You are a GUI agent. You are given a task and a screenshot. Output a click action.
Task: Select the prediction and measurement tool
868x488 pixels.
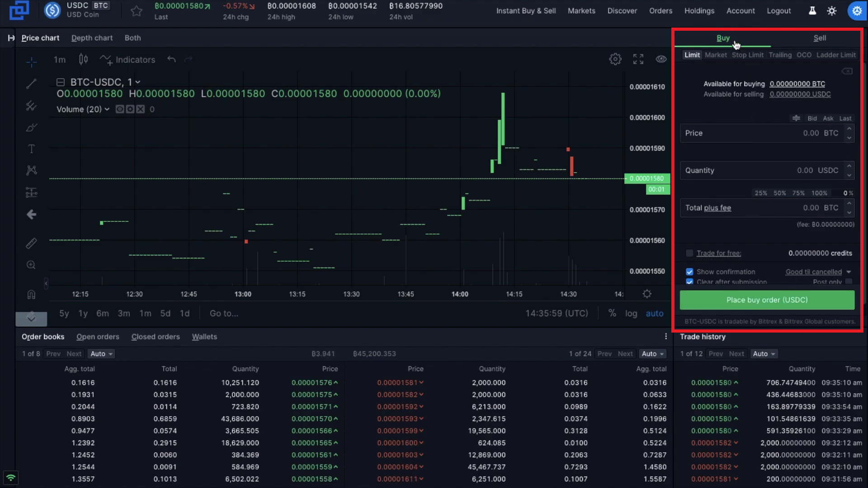coord(31,192)
